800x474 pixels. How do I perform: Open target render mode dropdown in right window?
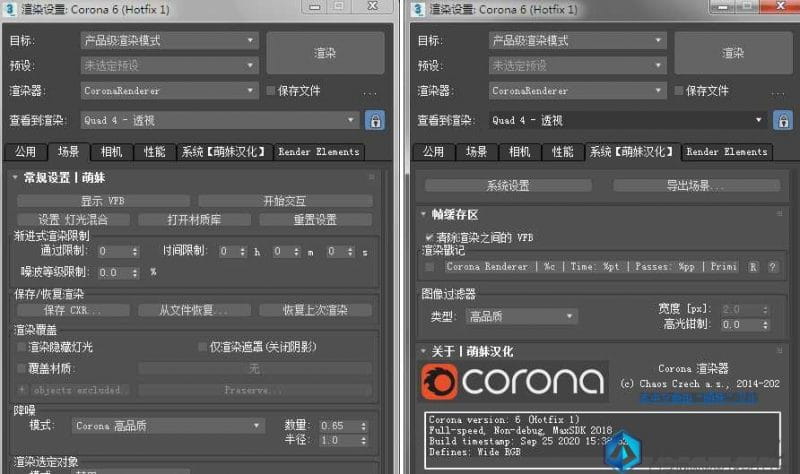578,41
